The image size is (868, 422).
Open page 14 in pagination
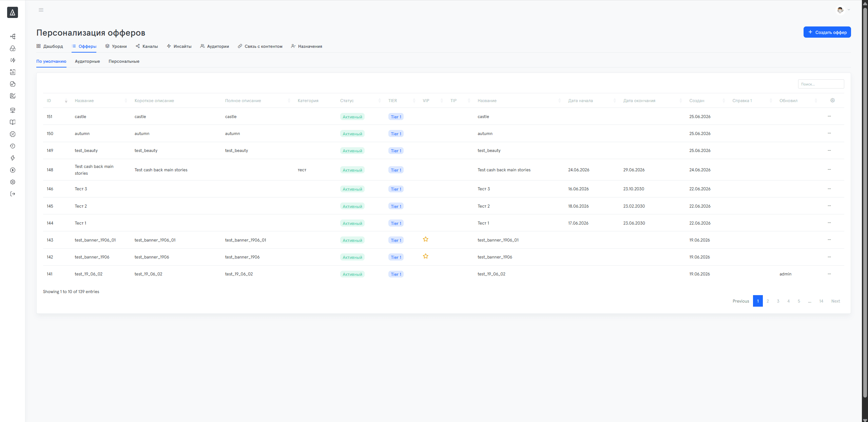coord(821,301)
